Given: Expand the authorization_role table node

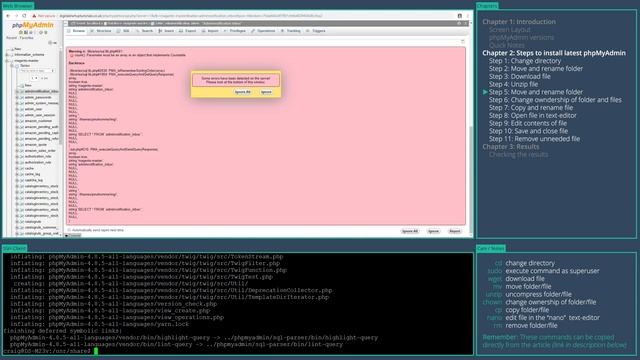Looking at the screenshot, I should click(x=17, y=157).
